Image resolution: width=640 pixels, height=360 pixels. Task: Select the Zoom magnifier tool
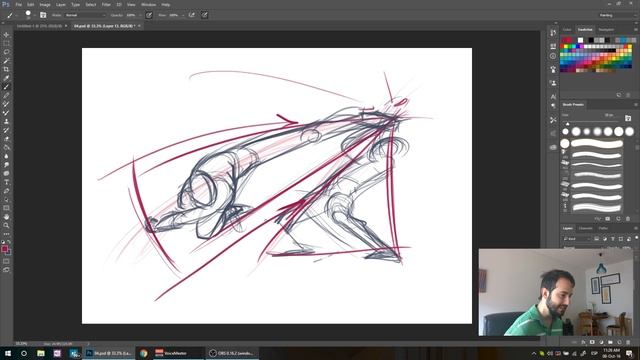click(x=6, y=225)
